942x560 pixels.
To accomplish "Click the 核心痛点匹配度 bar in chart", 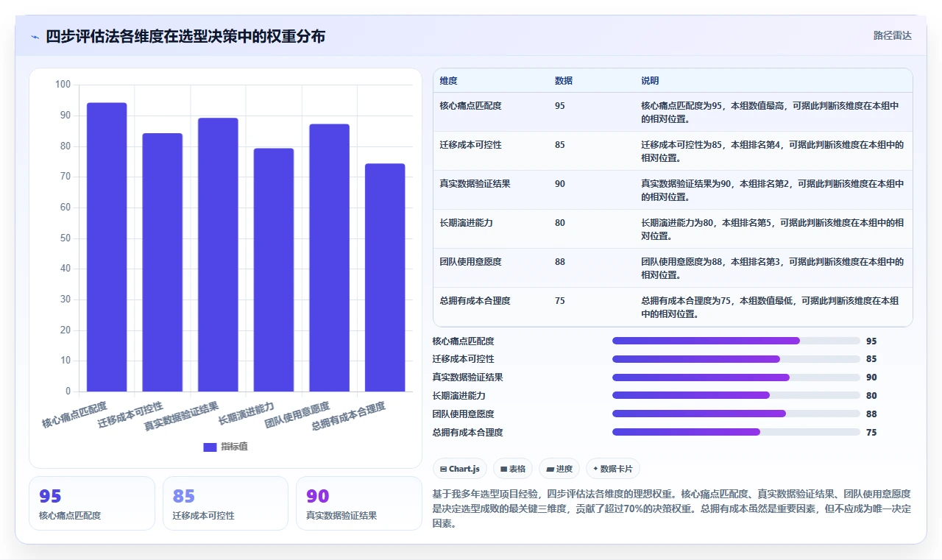I will pos(107,247).
